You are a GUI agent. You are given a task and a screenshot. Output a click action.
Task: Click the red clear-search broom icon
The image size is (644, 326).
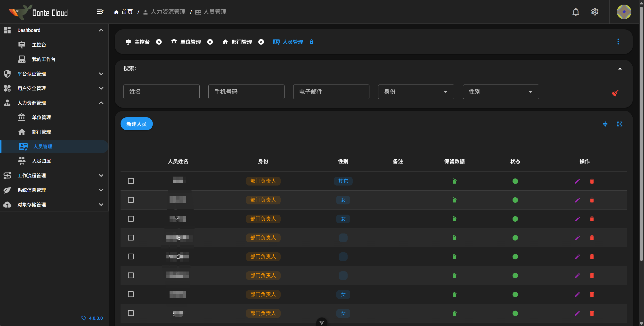[615, 93]
